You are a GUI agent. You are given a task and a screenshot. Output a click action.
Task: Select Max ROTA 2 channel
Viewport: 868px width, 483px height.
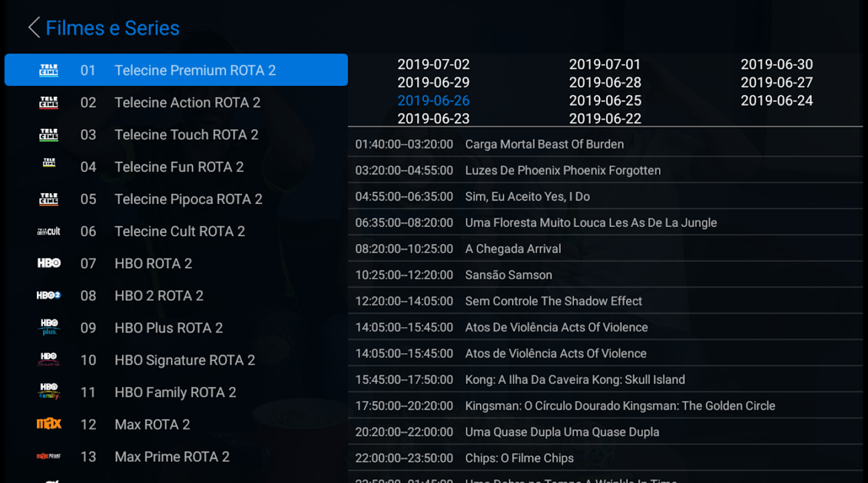176,424
